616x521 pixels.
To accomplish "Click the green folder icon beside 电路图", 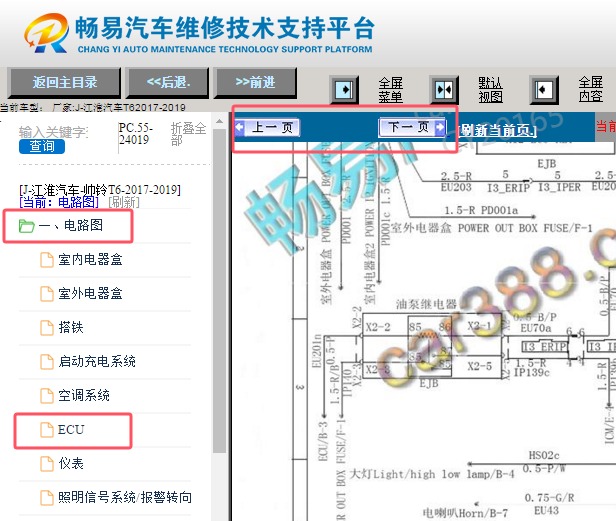I will click(27, 226).
